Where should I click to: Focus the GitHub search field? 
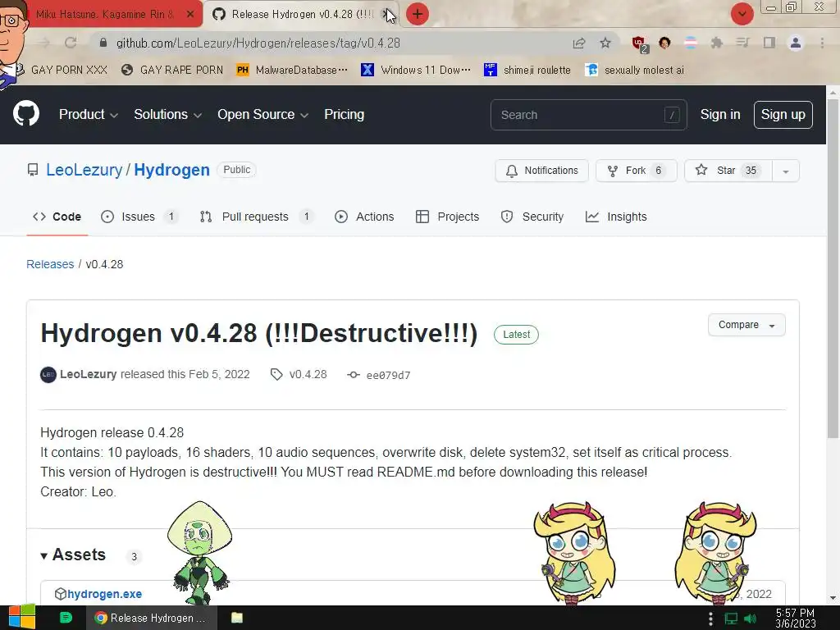(588, 115)
